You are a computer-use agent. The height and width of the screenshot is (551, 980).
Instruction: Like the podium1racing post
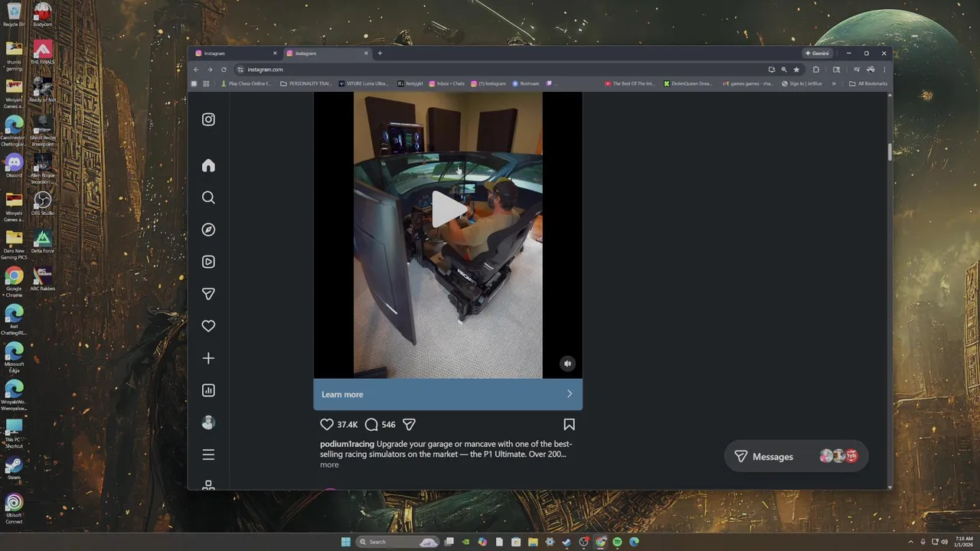click(327, 425)
